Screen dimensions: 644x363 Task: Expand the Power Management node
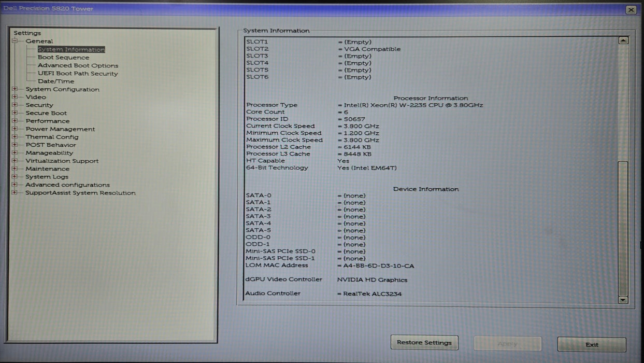coord(15,129)
